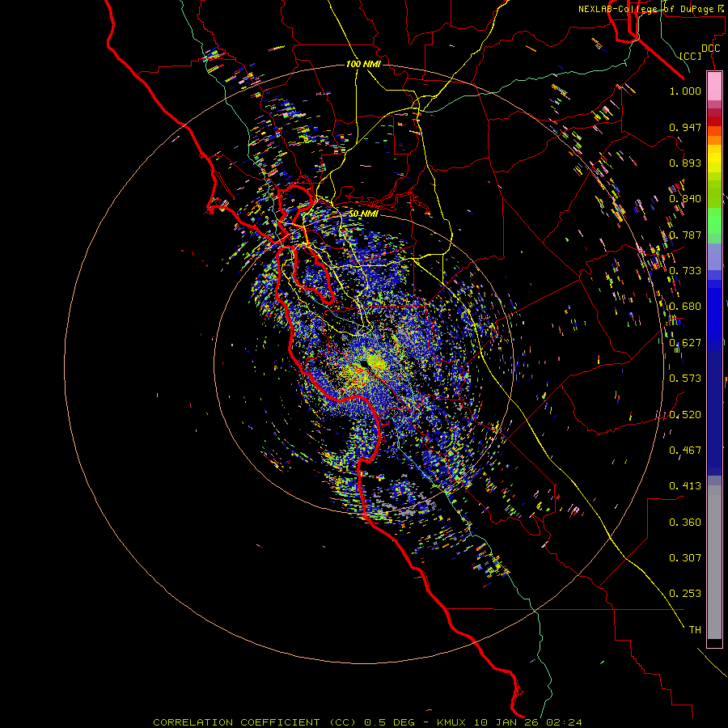Click KMUX station ID in bottom caption
Viewport: 728px width, 728px height.
pos(451,722)
